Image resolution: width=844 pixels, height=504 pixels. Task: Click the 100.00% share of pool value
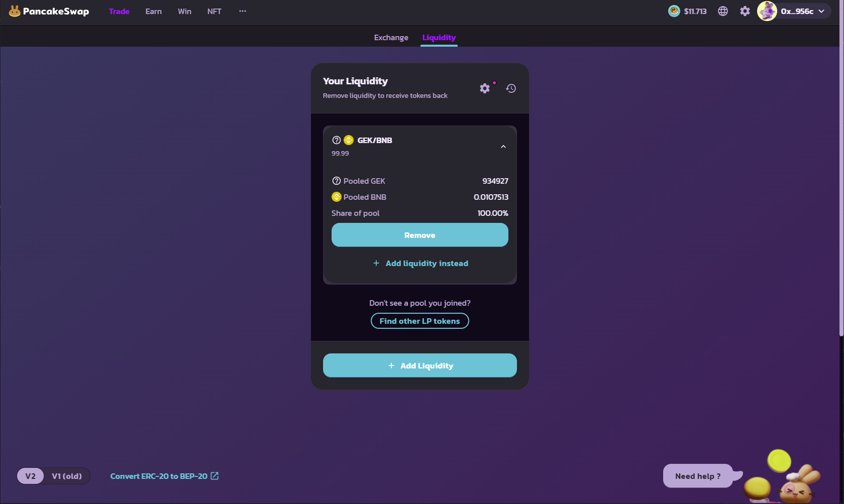[493, 213]
